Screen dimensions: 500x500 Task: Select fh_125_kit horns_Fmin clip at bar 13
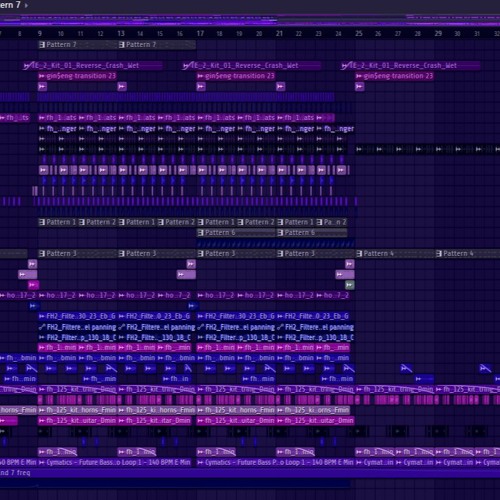pyautogui.click(x=157, y=410)
